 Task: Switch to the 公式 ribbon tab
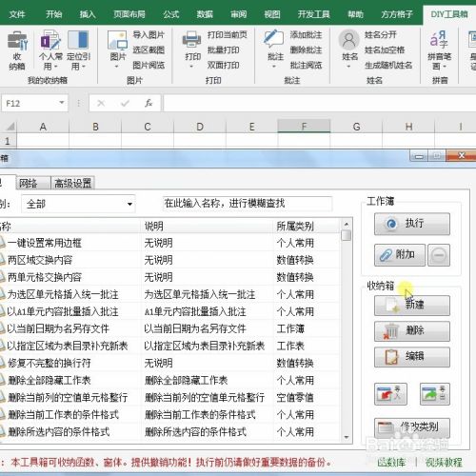(x=171, y=14)
